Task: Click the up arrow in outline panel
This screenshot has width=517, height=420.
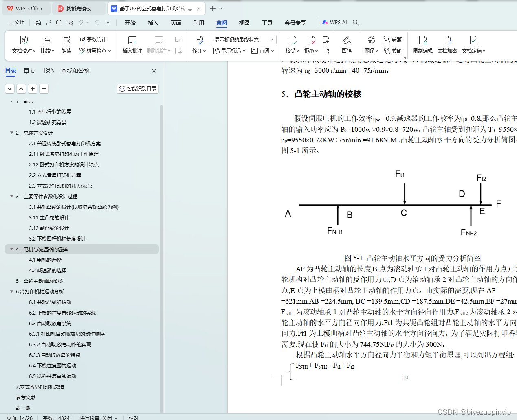Action: tap(21, 88)
